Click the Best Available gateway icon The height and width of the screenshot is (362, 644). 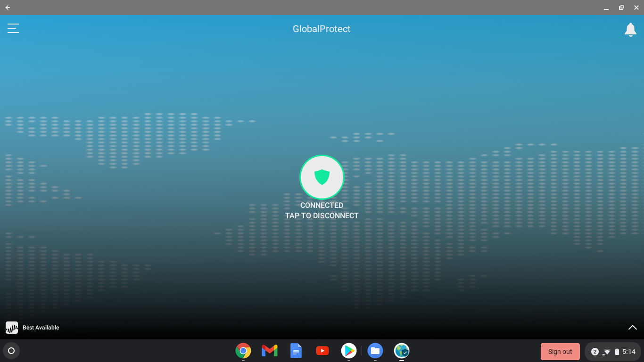[12, 328]
